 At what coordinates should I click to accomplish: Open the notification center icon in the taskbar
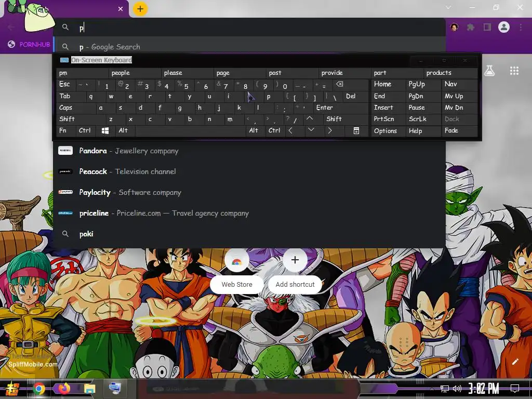pyautogui.click(x=515, y=389)
